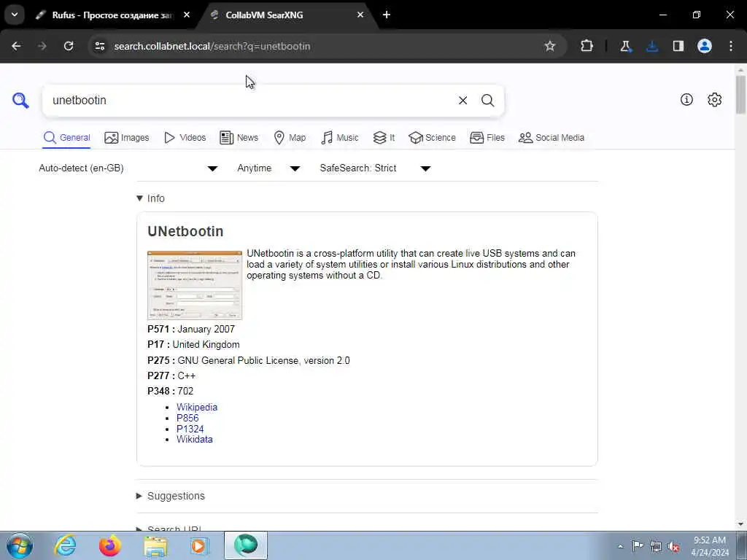
Task: Show hidden tray icons arrow
Action: coord(620,547)
